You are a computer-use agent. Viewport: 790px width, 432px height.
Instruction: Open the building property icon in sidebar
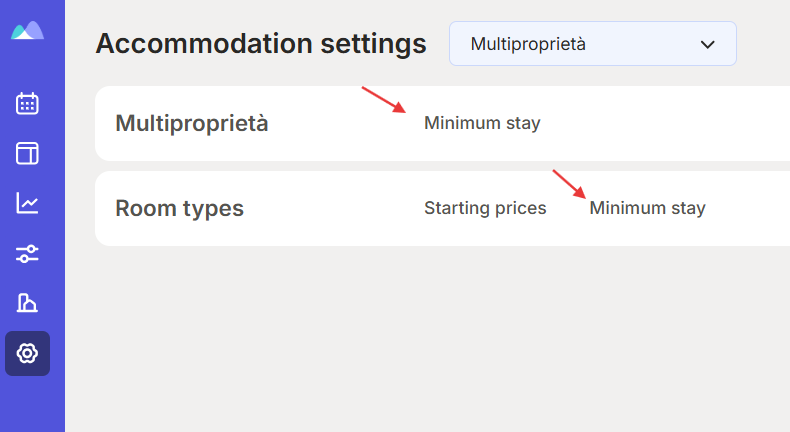click(x=27, y=303)
